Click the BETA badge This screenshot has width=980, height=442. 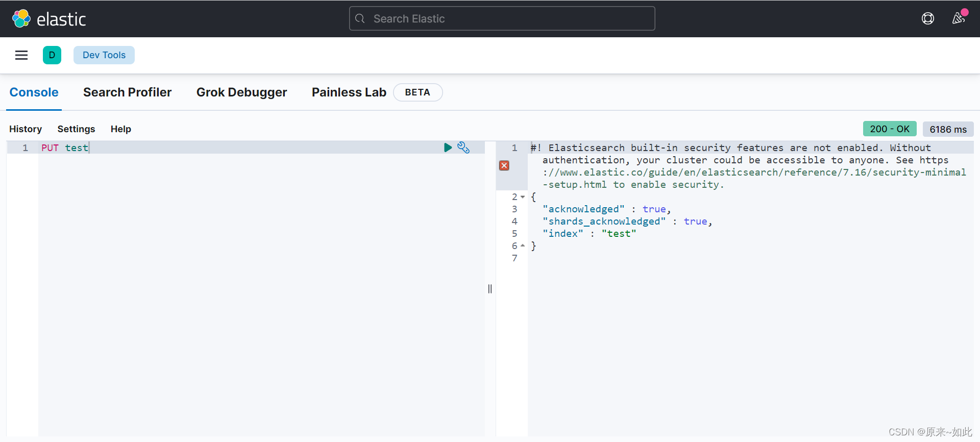(x=418, y=92)
